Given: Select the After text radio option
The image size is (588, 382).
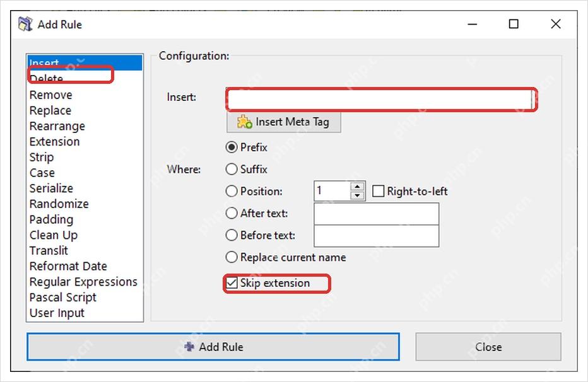Looking at the screenshot, I should pyautogui.click(x=257, y=214).
